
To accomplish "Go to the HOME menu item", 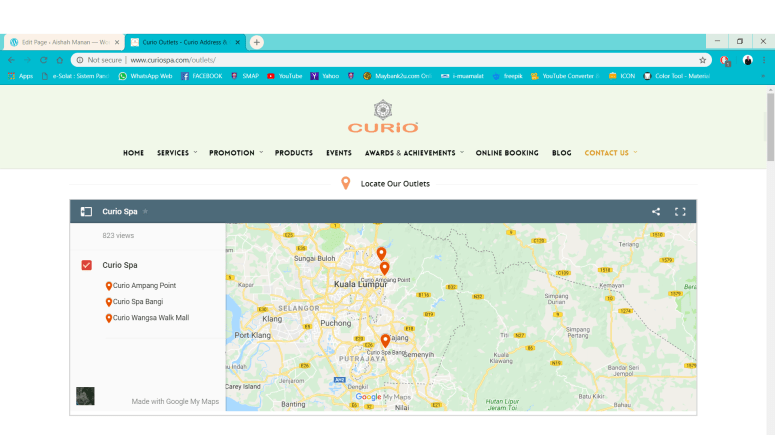I will click(x=133, y=153).
